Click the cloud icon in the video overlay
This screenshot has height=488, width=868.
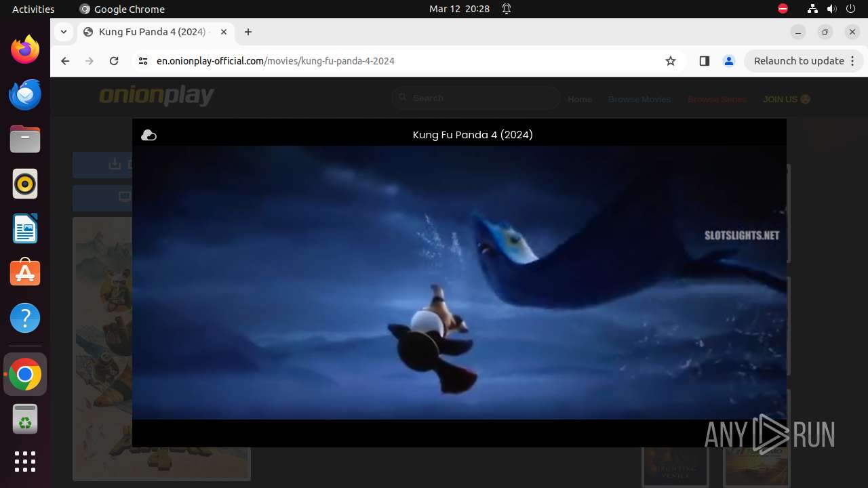point(149,136)
